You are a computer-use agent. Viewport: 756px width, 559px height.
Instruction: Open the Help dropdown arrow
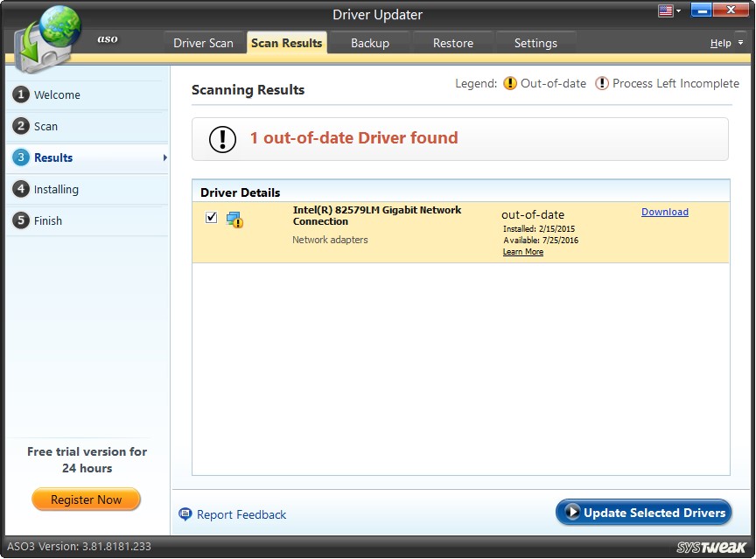coord(739,42)
